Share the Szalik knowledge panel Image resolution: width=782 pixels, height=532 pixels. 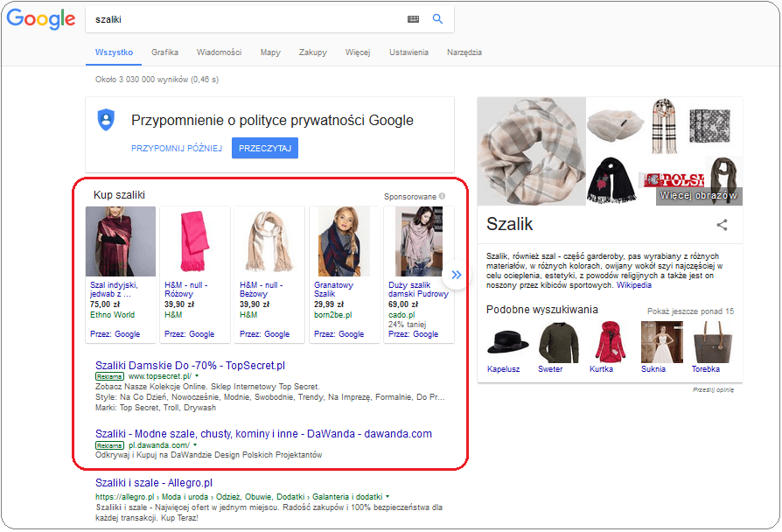[x=722, y=225]
